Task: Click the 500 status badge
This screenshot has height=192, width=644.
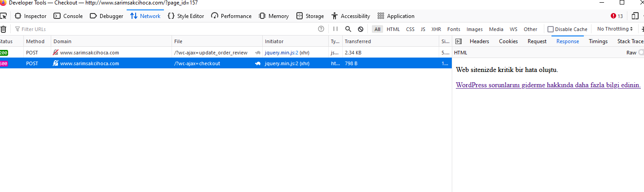Action: point(4,63)
